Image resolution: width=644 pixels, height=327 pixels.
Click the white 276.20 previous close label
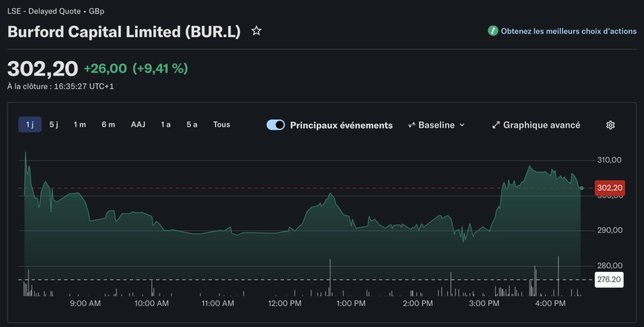[x=610, y=279]
